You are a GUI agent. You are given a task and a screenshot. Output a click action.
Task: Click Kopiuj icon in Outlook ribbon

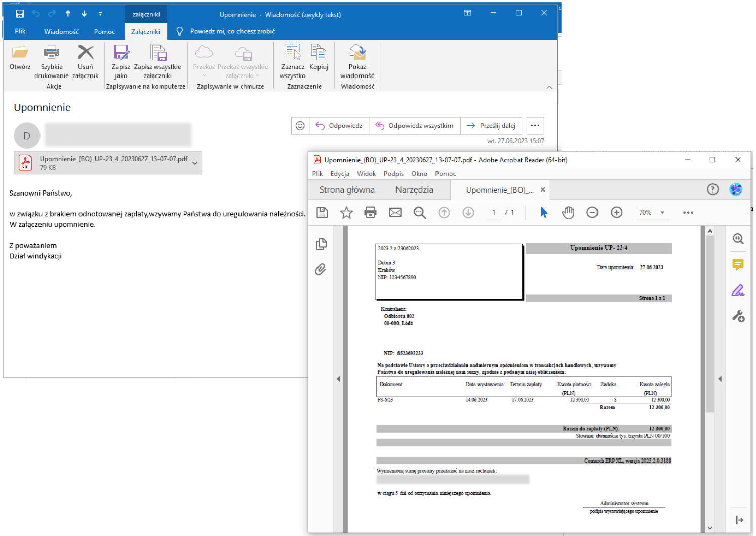pyautogui.click(x=319, y=52)
